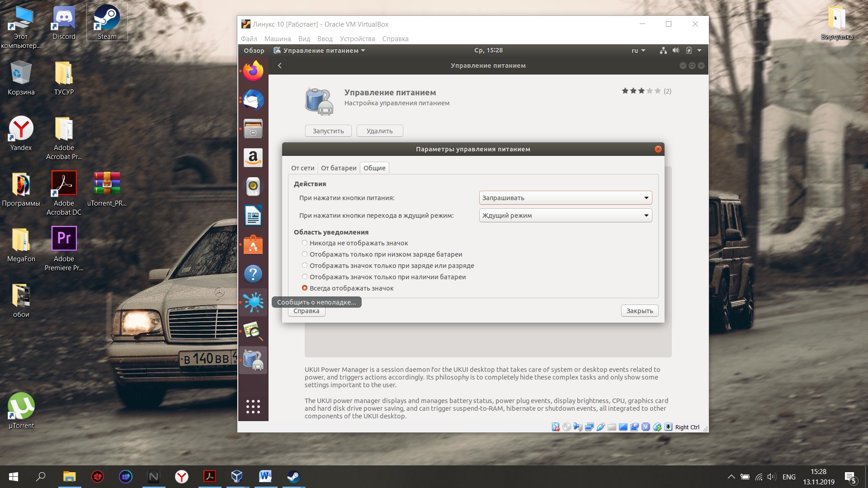Click the 'Удалить' button

(380, 131)
